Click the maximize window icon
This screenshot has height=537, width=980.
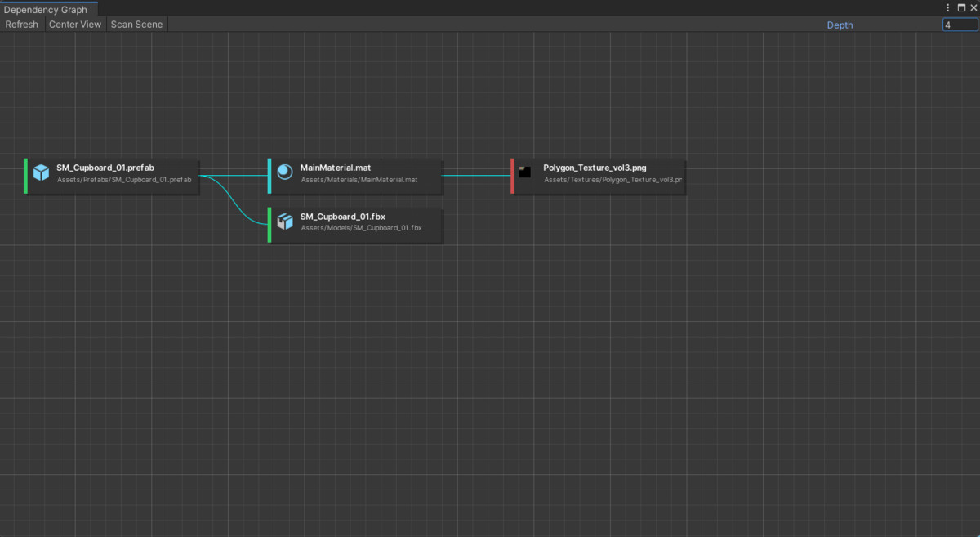[960, 7]
